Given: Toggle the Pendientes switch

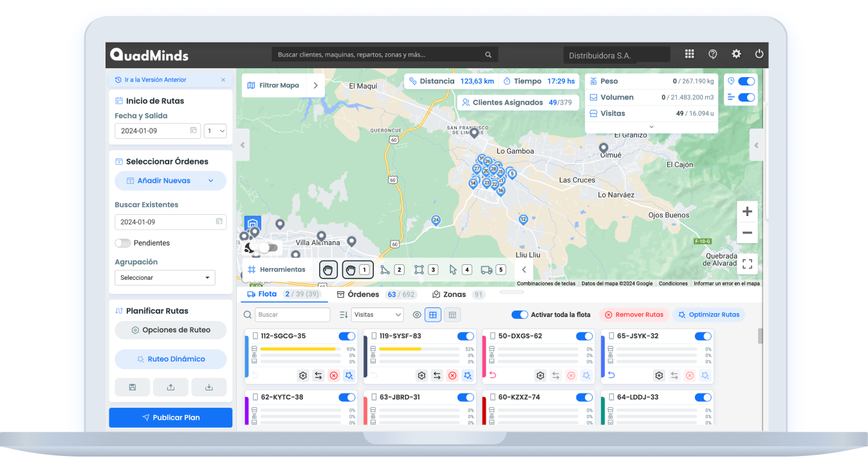Looking at the screenshot, I should click(x=122, y=243).
